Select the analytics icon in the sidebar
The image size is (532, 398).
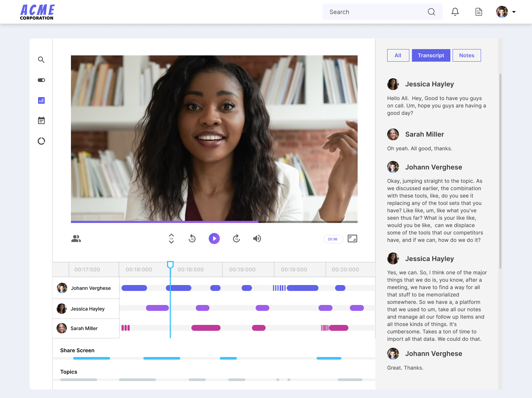pyautogui.click(x=41, y=100)
